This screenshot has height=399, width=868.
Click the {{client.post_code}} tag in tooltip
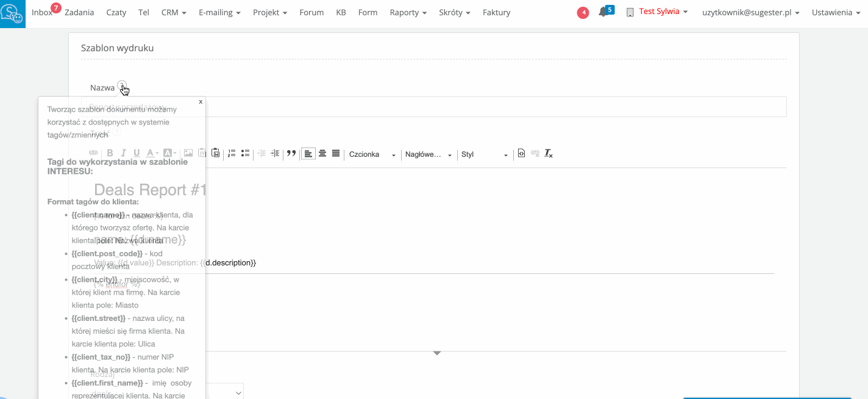coord(107,253)
